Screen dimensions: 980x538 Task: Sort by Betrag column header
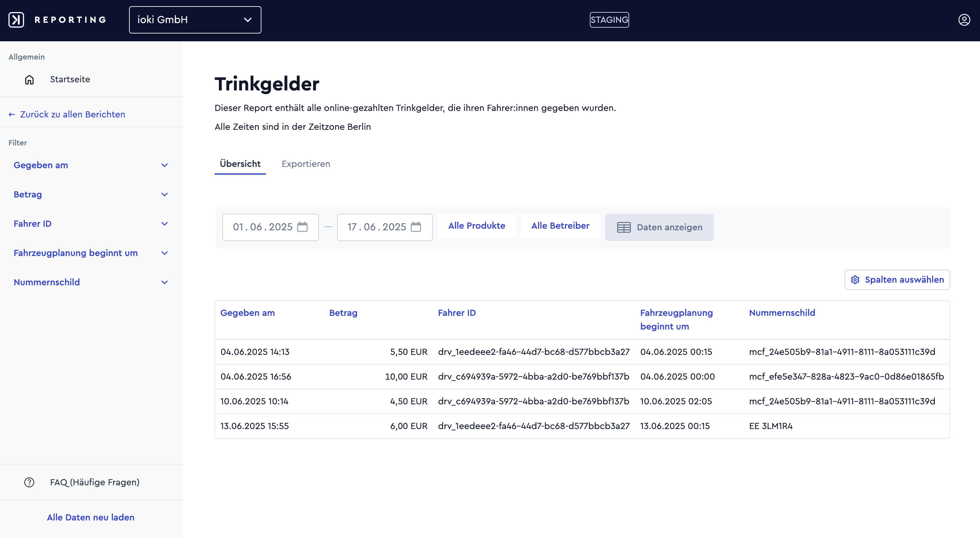[x=343, y=313]
